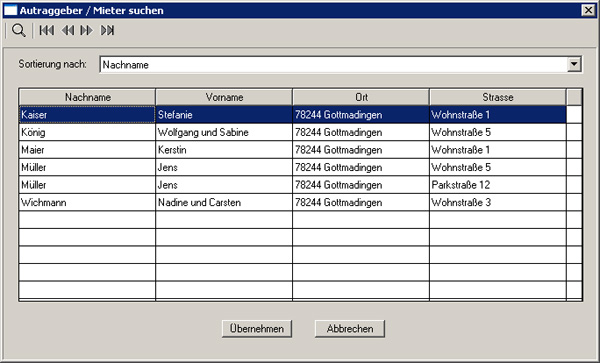Image resolution: width=600 pixels, height=363 pixels.
Task: Jump to first record in toolbar
Action: (47, 30)
